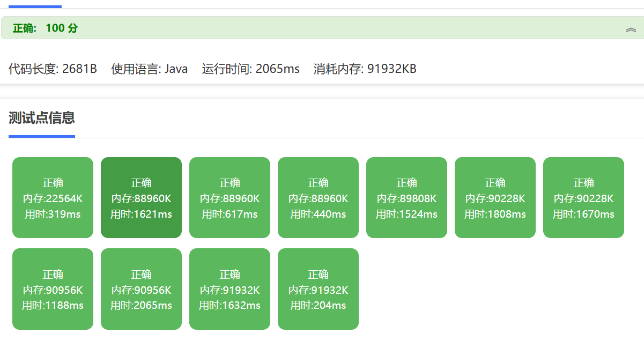Screen dimensions: 644x348
Task: Click the 消耗内存 91932KB text
Action: coord(365,69)
